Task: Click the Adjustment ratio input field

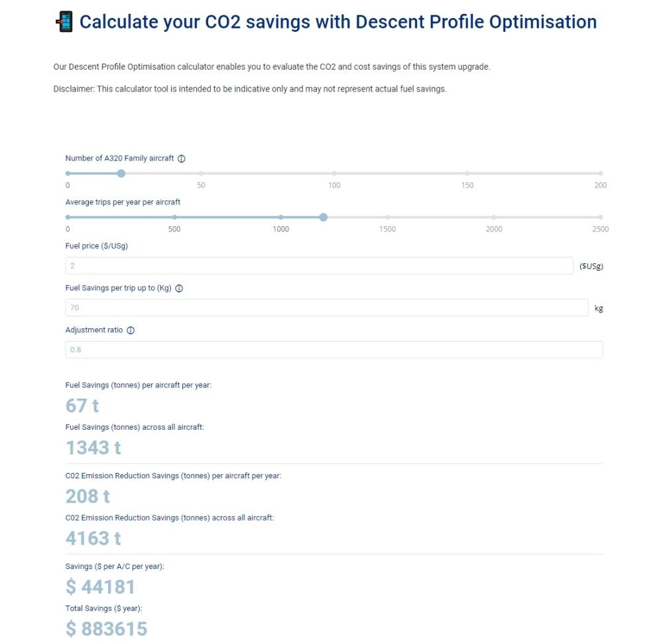Action: point(333,350)
